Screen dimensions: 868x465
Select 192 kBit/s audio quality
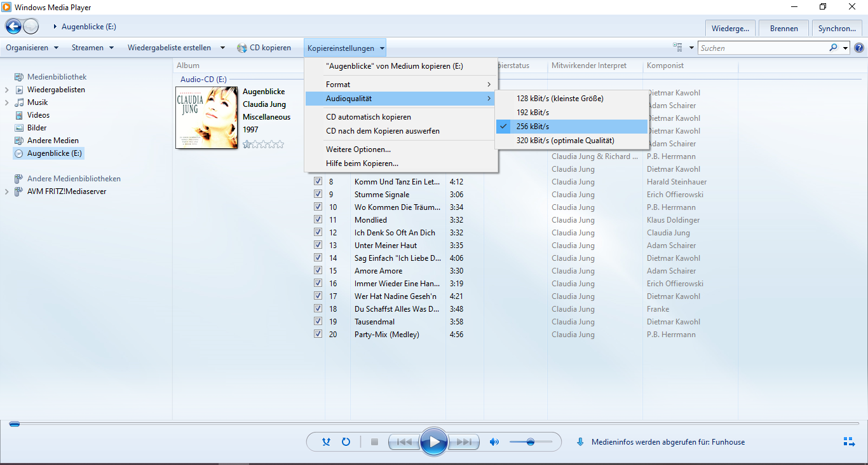click(572, 113)
